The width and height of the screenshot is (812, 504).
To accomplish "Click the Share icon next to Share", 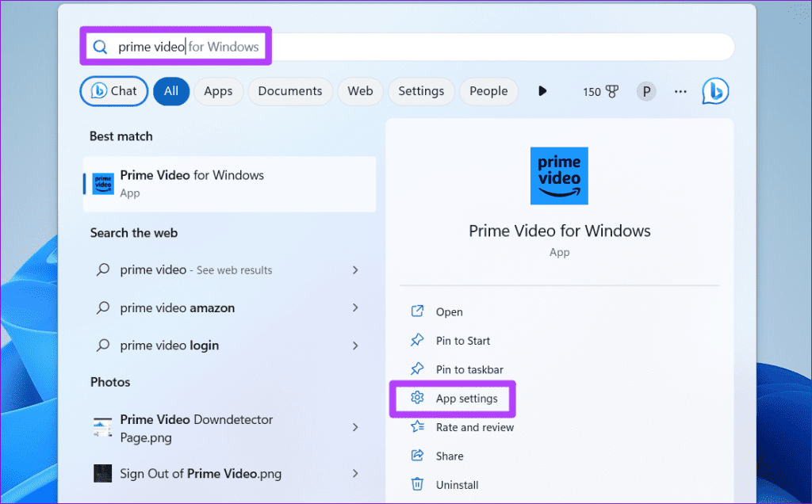I will pos(417,456).
